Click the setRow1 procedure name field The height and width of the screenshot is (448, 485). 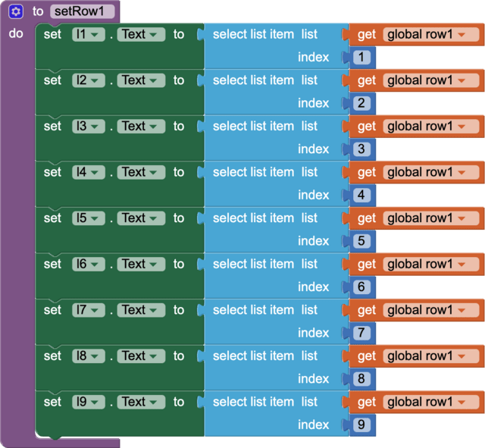click(82, 11)
